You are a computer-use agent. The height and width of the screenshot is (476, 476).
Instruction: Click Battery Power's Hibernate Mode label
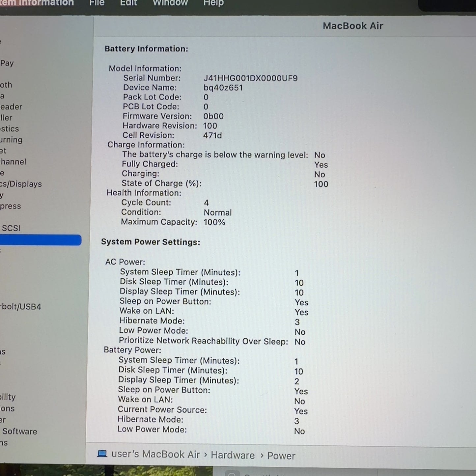pos(151,419)
